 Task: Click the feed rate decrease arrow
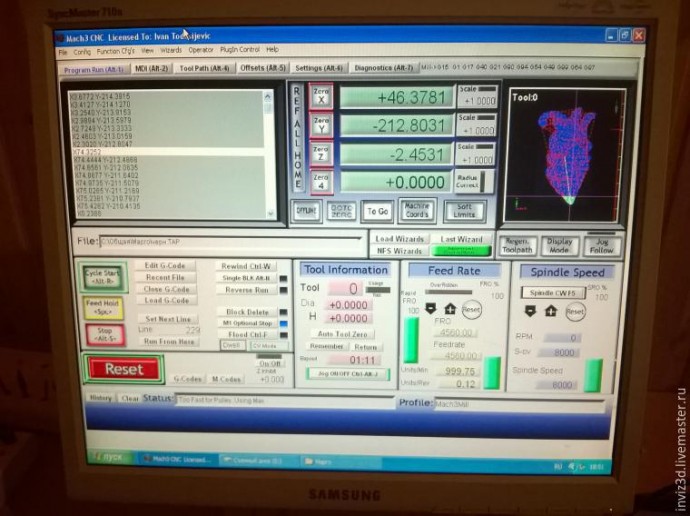pos(431,309)
